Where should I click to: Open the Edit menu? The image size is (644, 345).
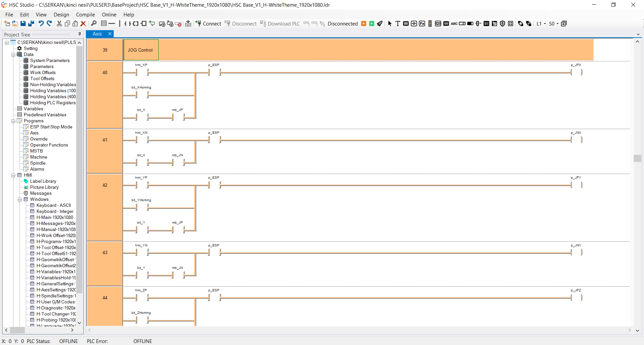tap(24, 14)
